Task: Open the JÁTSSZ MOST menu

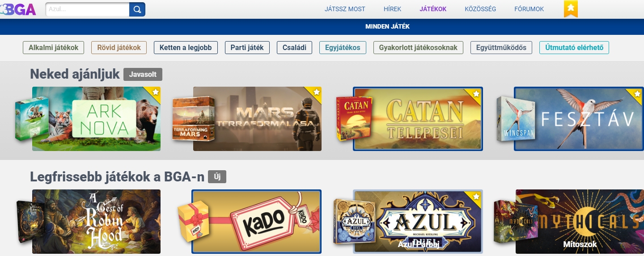Action: click(345, 9)
